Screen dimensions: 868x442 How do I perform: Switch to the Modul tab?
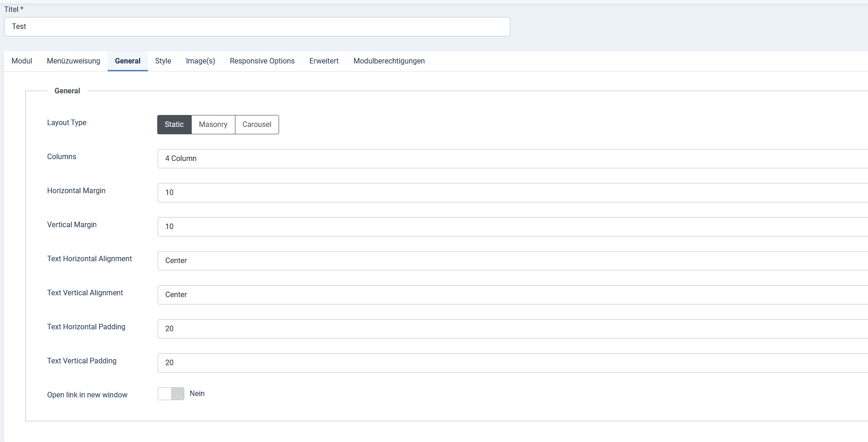click(x=22, y=61)
